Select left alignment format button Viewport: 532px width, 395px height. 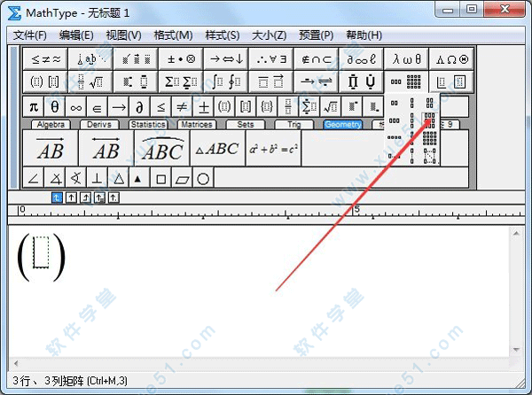57,197
